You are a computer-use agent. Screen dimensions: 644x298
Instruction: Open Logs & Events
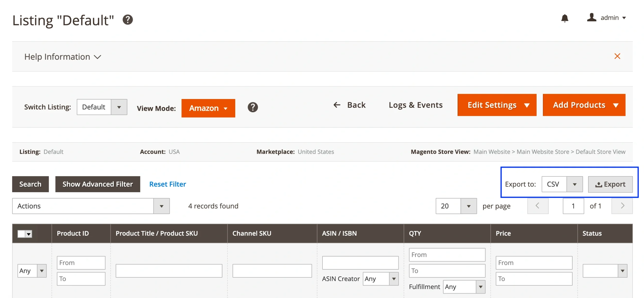point(416,105)
